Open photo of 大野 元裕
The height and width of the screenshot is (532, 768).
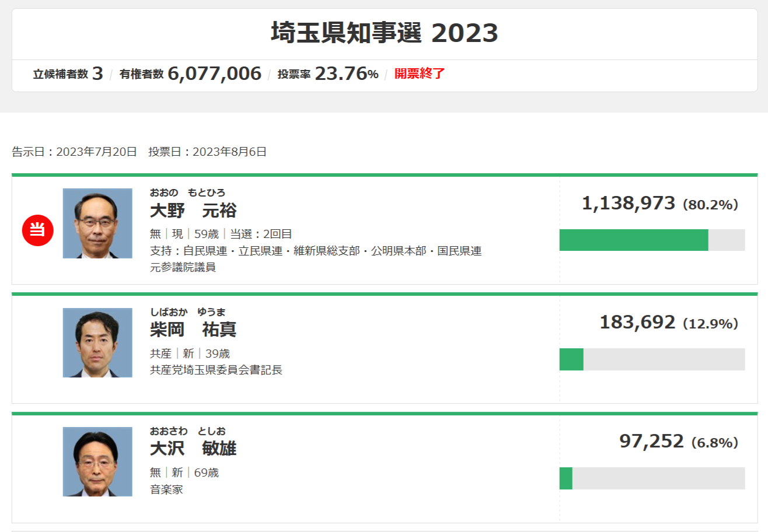point(97,223)
